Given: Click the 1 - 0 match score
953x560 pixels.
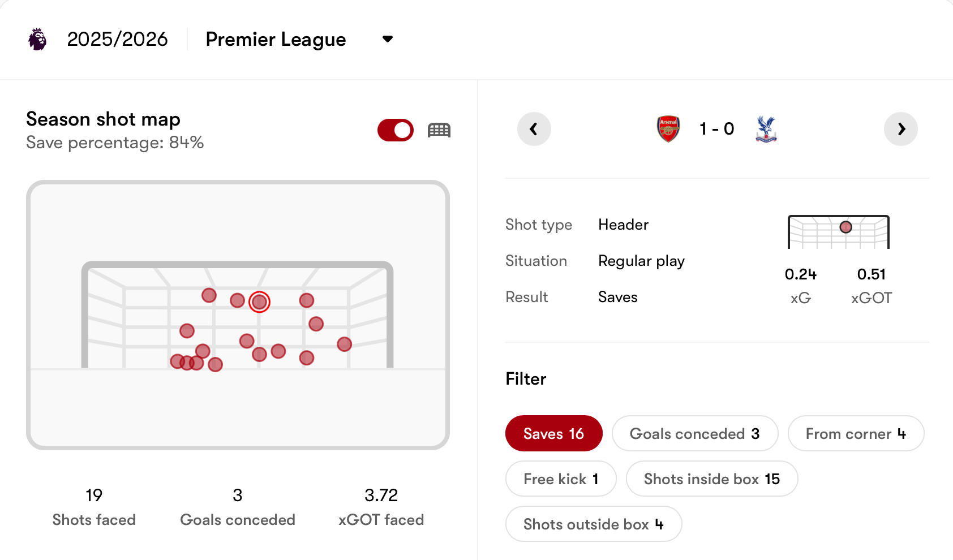Looking at the screenshot, I should [x=716, y=129].
